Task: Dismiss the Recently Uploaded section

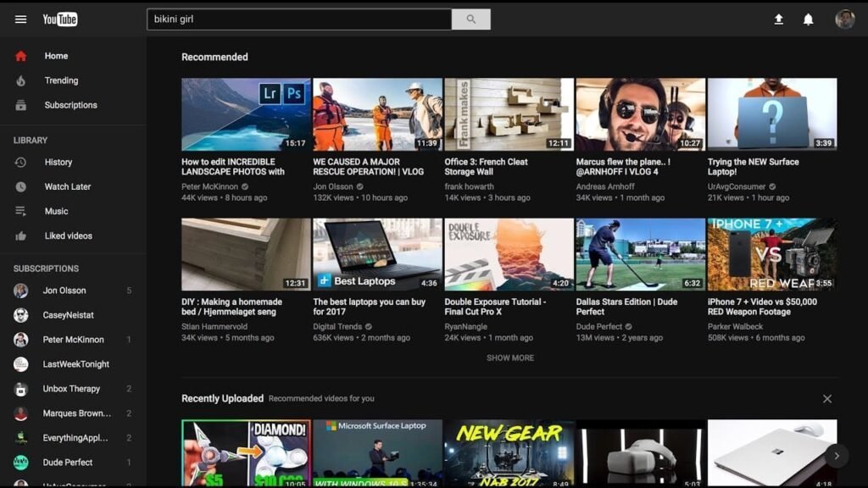Action: pyautogui.click(x=827, y=398)
